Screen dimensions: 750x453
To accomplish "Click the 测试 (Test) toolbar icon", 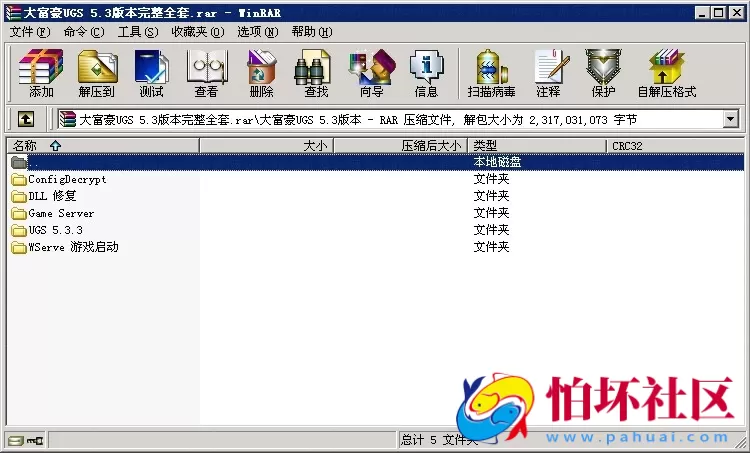I will pyautogui.click(x=152, y=73).
